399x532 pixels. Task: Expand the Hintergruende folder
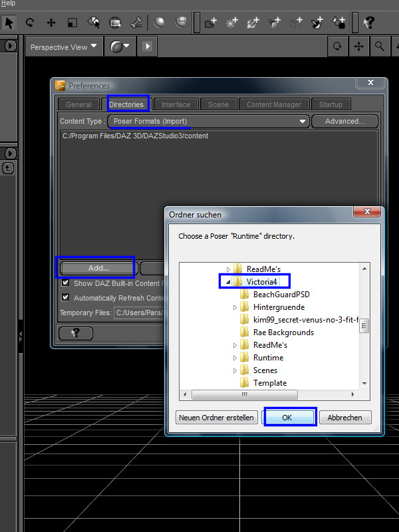tap(235, 307)
